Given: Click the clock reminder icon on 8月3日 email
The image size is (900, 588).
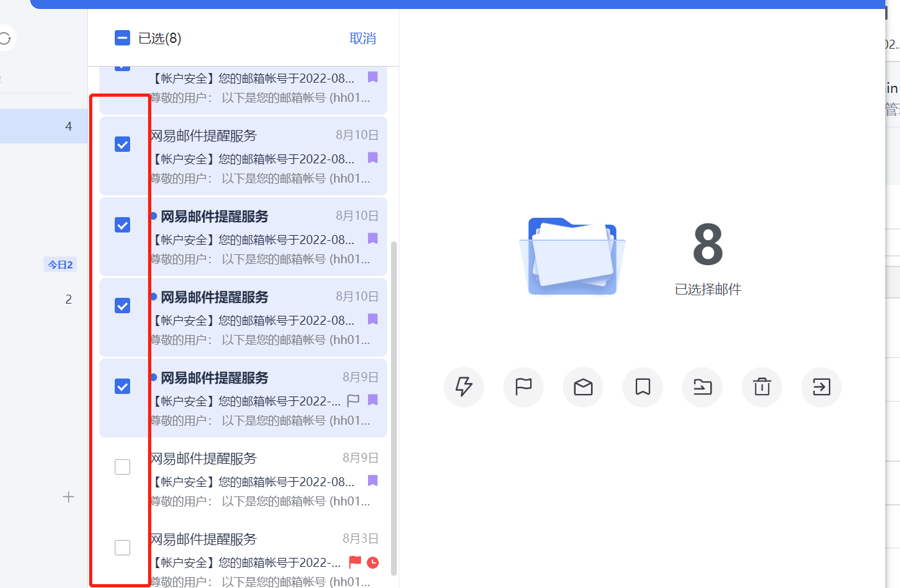Looking at the screenshot, I should 372,562.
